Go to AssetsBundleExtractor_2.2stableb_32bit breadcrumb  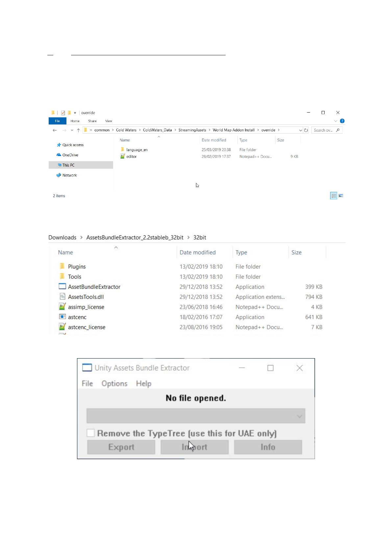pos(135,237)
